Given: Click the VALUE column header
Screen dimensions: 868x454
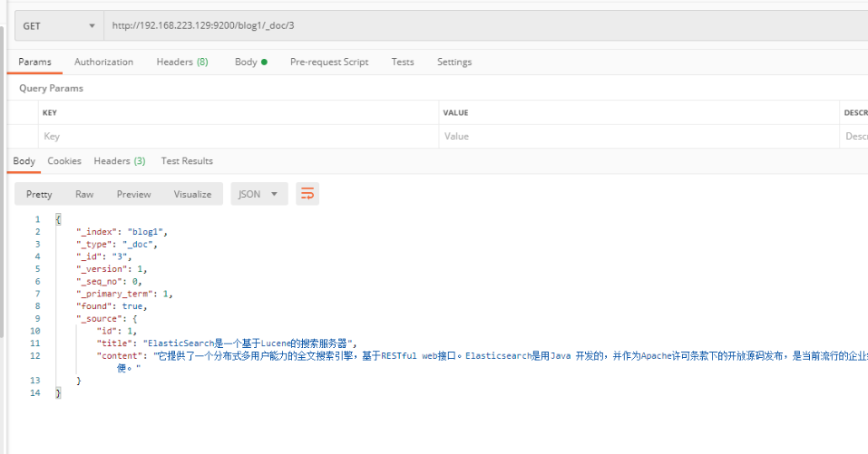Looking at the screenshot, I should pyautogui.click(x=455, y=112).
